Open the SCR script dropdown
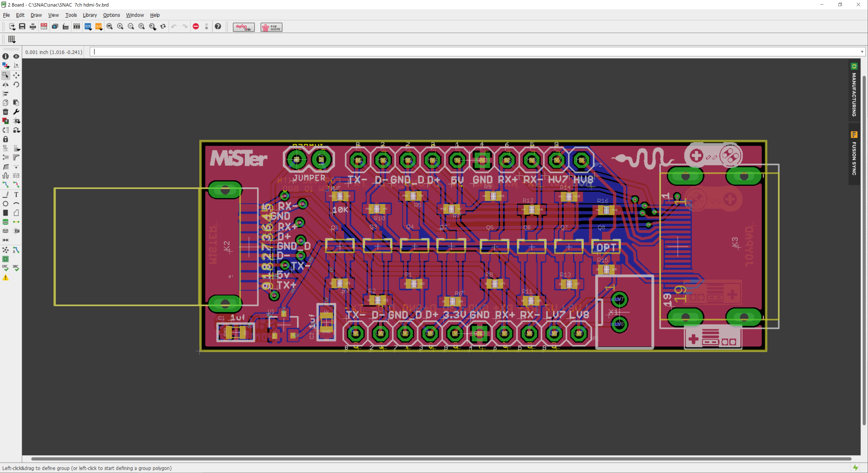 pyautogui.click(x=88, y=27)
